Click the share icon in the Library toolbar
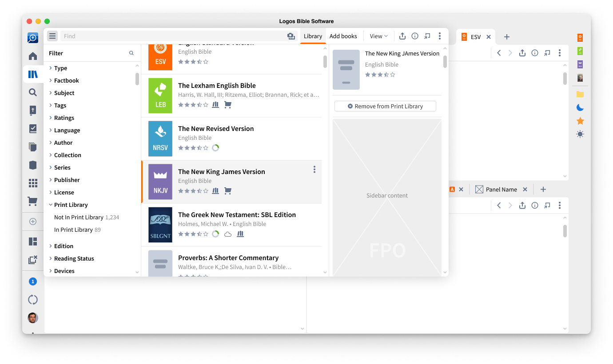 coord(402,36)
